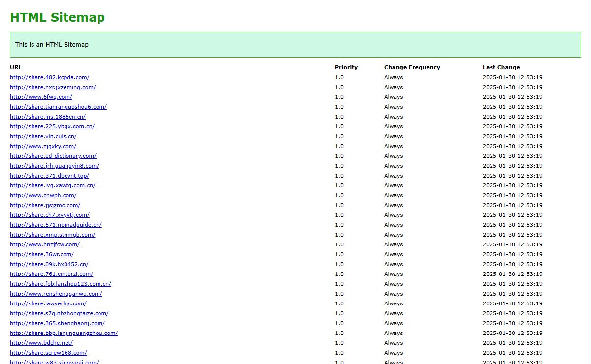Click the "URL" column header
591x364 pixels.
16,67
